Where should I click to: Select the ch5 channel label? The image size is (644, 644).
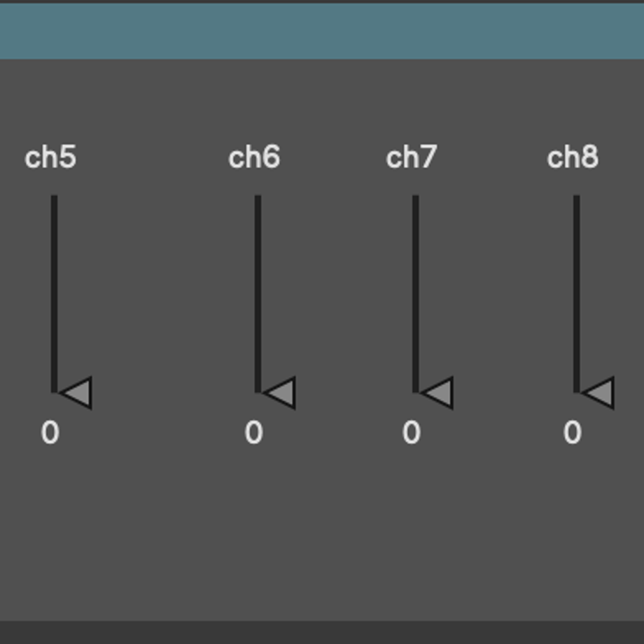(x=50, y=157)
